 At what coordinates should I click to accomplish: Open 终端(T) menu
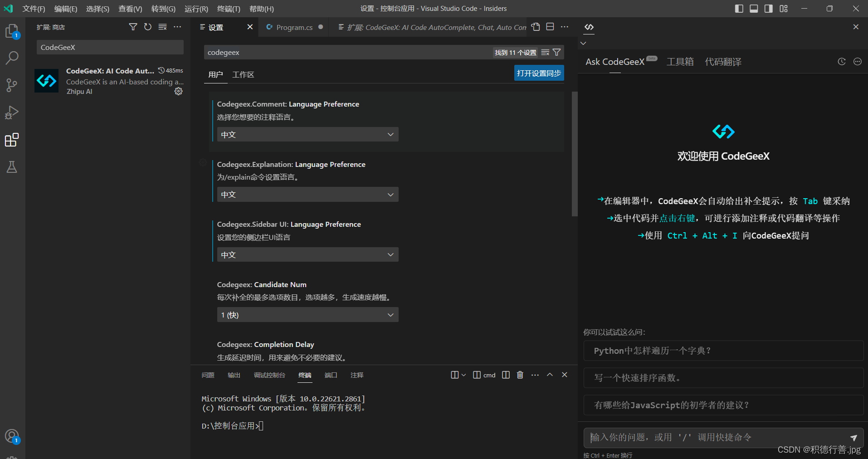pos(229,9)
